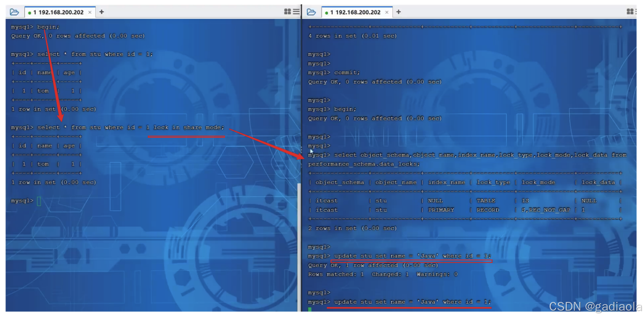The height and width of the screenshot is (318, 644).
Task: Click 'performance_schema.data_locks;' line
Action: click(364, 164)
